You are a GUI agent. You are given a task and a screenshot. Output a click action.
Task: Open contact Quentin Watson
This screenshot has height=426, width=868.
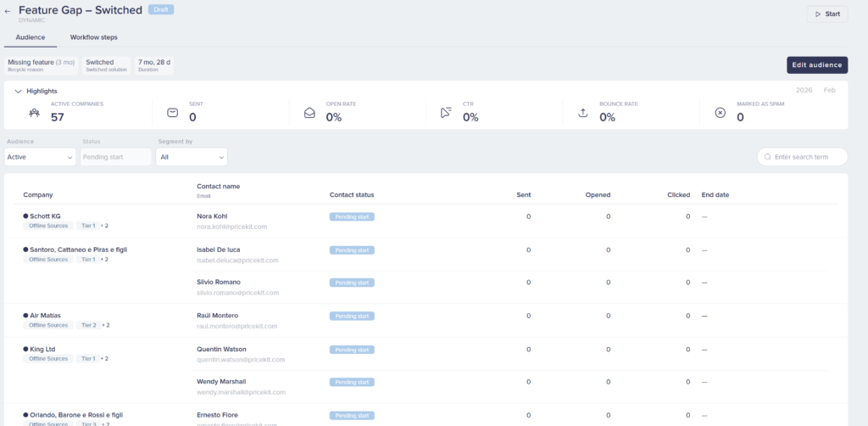point(221,349)
